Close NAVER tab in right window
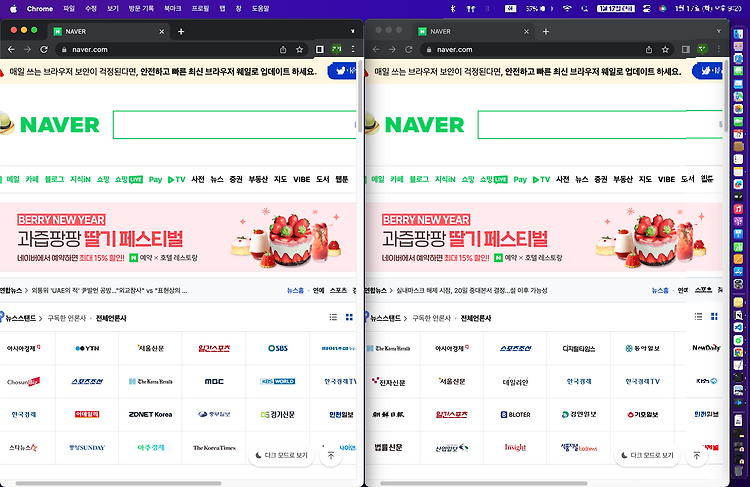The height and width of the screenshot is (487, 750). (526, 32)
